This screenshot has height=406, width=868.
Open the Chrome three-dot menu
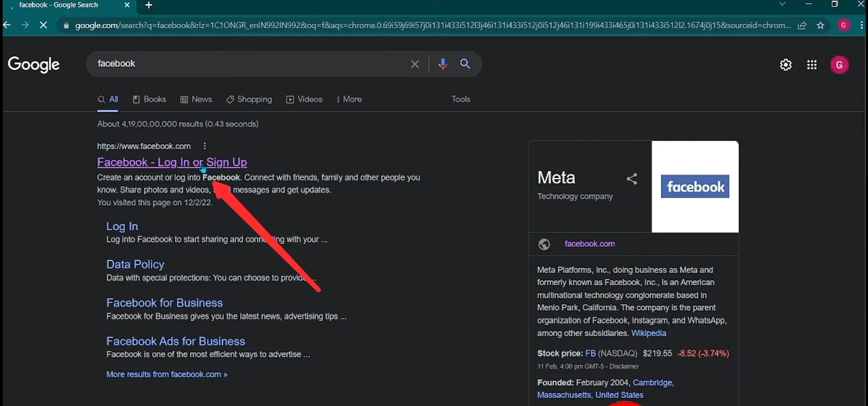coord(861,25)
